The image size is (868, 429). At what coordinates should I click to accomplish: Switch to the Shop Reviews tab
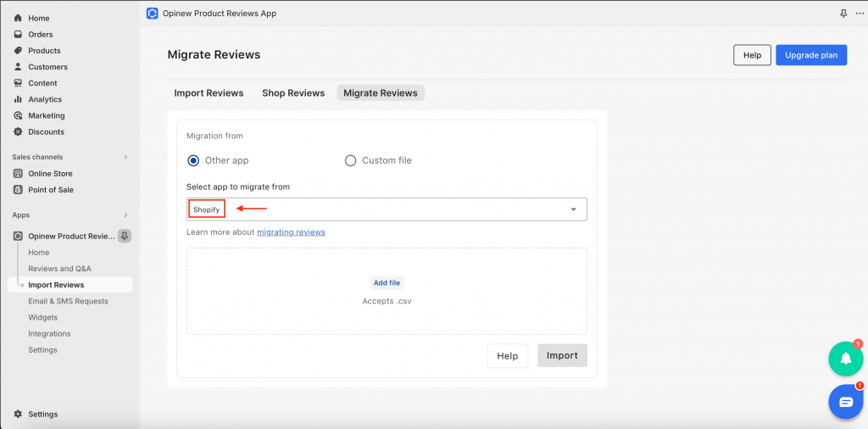[x=293, y=93]
